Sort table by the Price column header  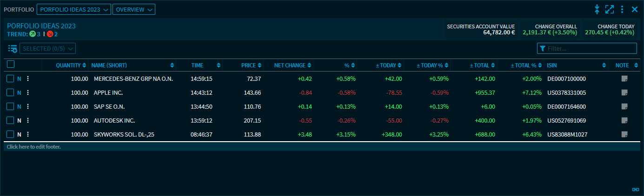249,65
